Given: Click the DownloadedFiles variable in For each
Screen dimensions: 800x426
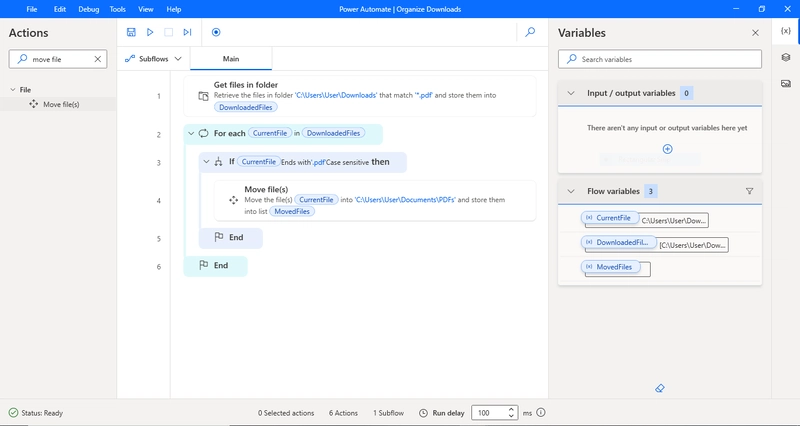Looking at the screenshot, I should point(333,133).
